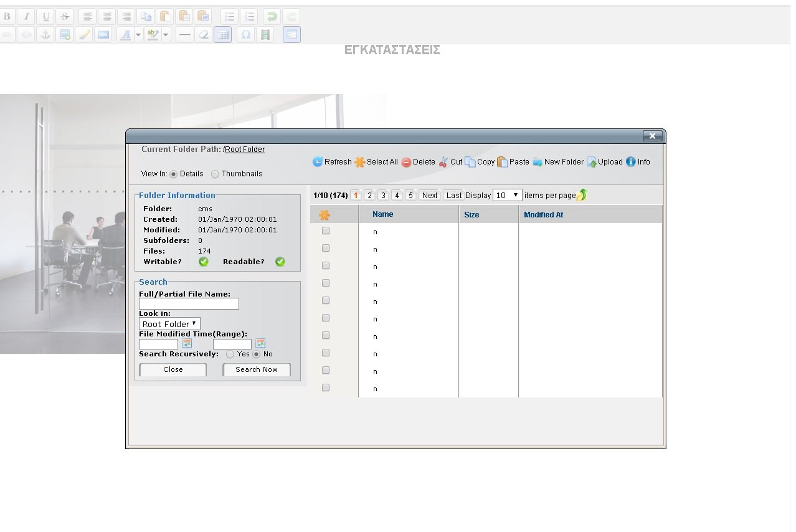Click select-all star in table header

click(x=324, y=215)
